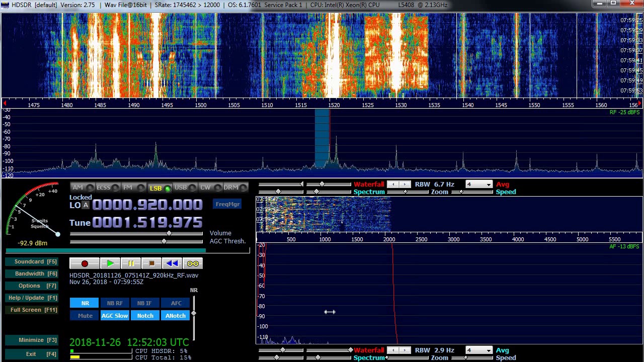Open Soundcard [F5] settings

pyautogui.click(x=32, y=261)
